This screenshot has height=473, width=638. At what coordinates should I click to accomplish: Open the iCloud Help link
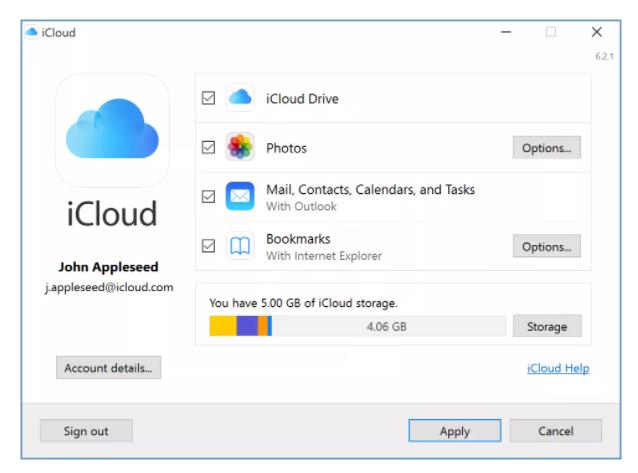coord(558,368)
